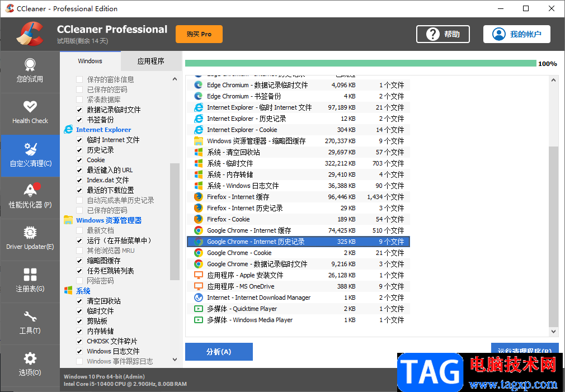Switch to the Windows tab
Viewport: 565px width, 392px height.
90,61
